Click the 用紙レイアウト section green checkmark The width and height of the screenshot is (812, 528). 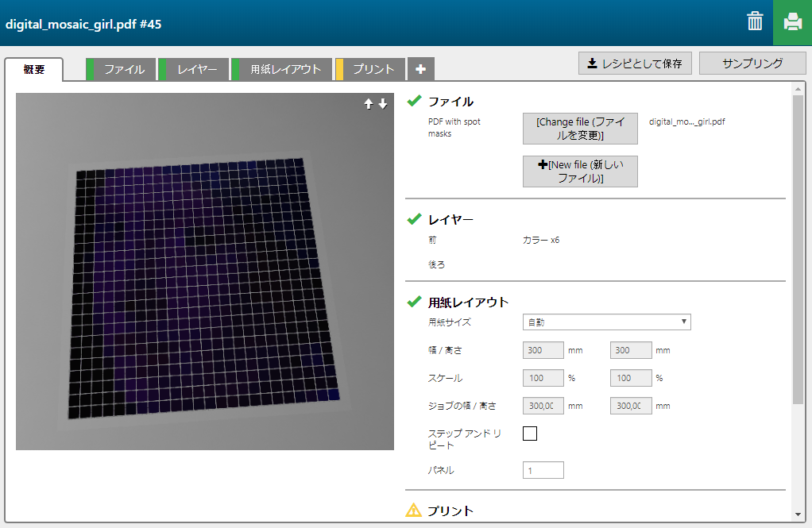click(x=414, y=302)
